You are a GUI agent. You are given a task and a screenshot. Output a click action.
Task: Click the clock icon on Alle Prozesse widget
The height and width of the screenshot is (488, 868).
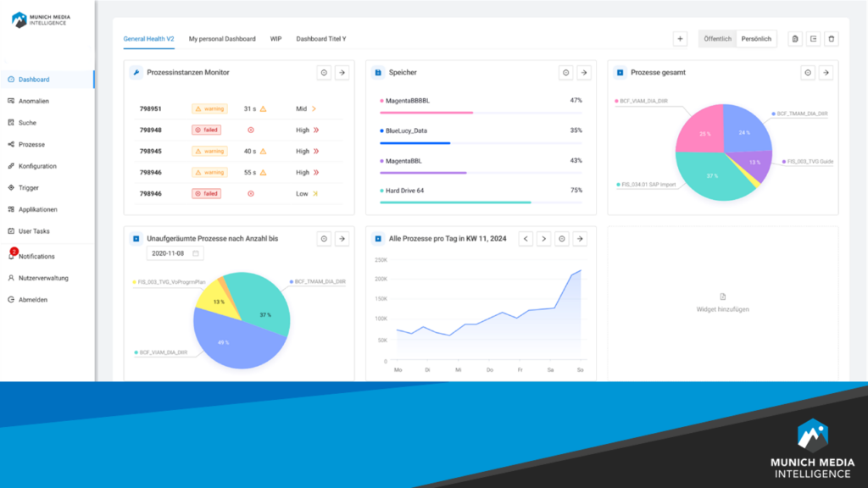tap(562, 238)
